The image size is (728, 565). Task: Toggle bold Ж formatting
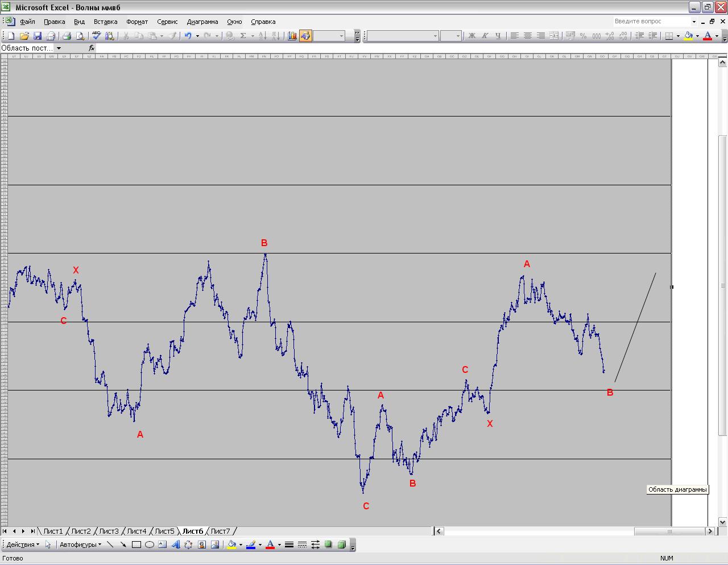(x=471, y=36)
